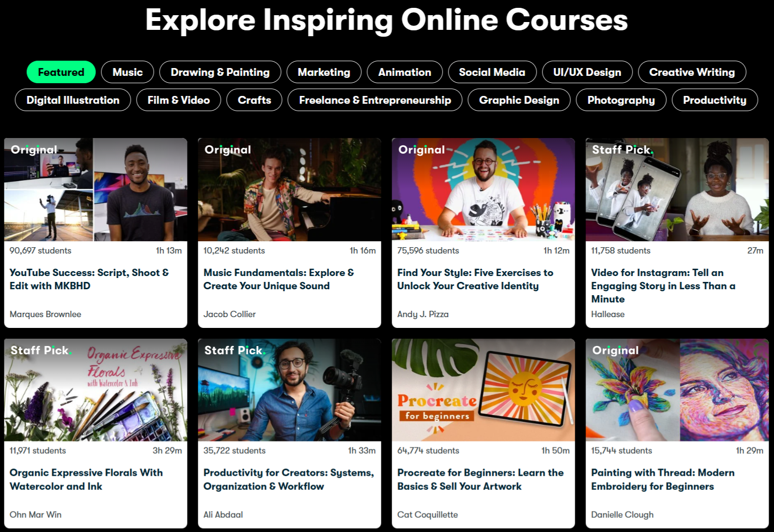The image size is (774, 532).
Task: Click 'Video for Instagram' course title
Action: click(x=663, y=286)
